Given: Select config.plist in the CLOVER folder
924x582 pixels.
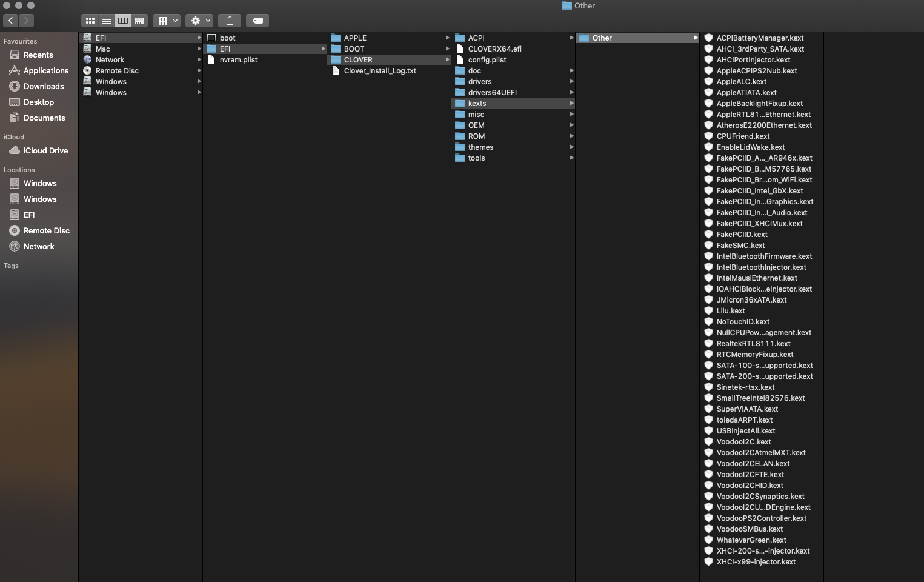Looking at the screenshot, I should (x=488, y=59).
